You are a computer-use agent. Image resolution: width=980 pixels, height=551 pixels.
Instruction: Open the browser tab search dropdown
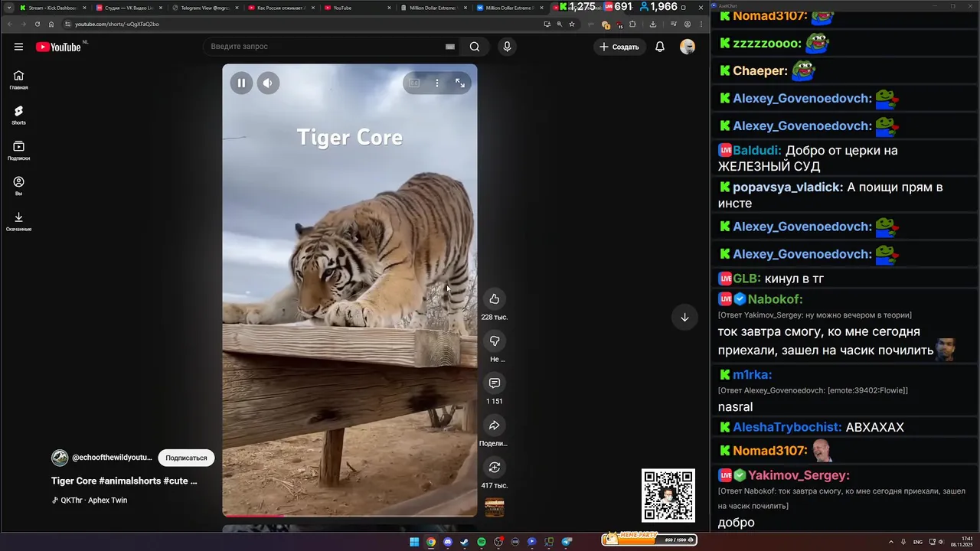(8, 8)
